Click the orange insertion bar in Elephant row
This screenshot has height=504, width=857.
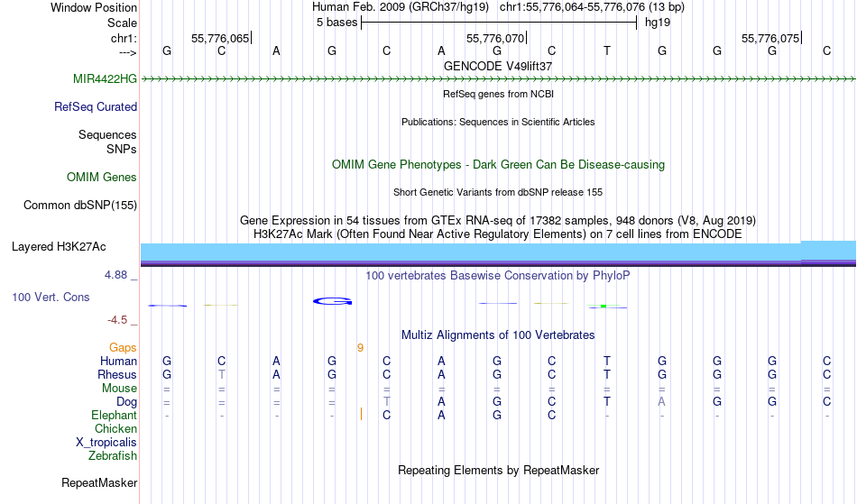click(361, 414)
